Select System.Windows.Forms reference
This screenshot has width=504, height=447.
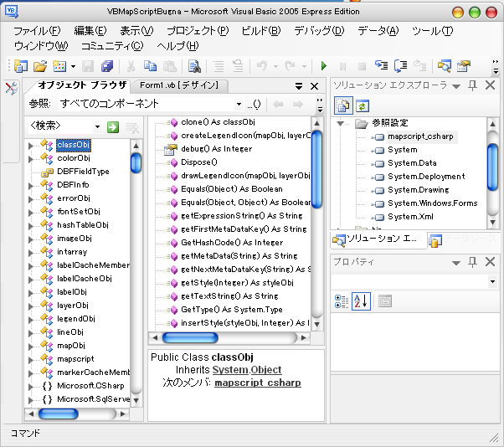pyautogui.click(x=432, y=203)
